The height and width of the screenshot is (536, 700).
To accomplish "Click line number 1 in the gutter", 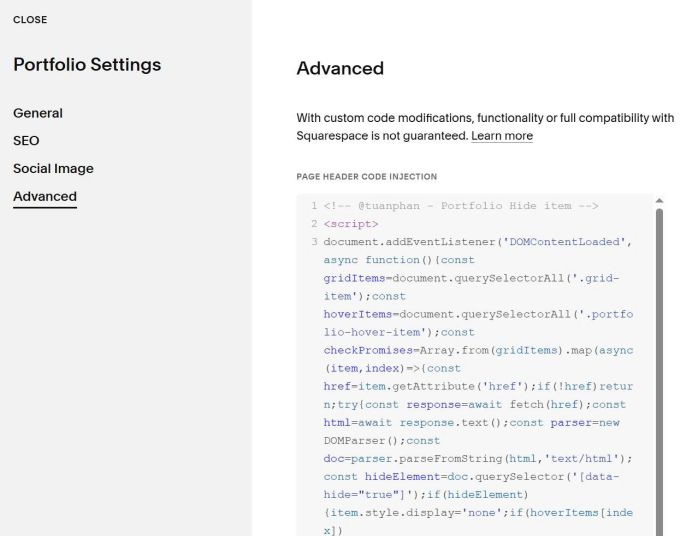I will coord(314,206).
